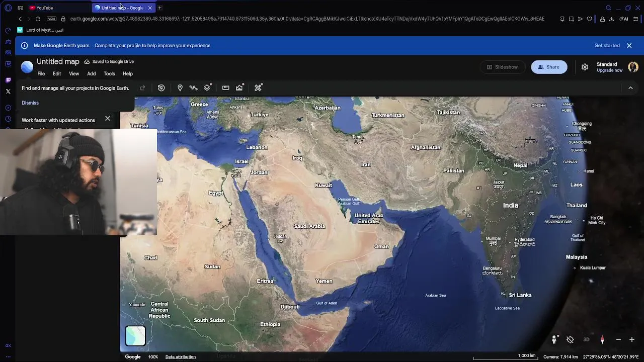
Task: Collapse the toolbar with the chevron
Action: click(x=630, y=87)
